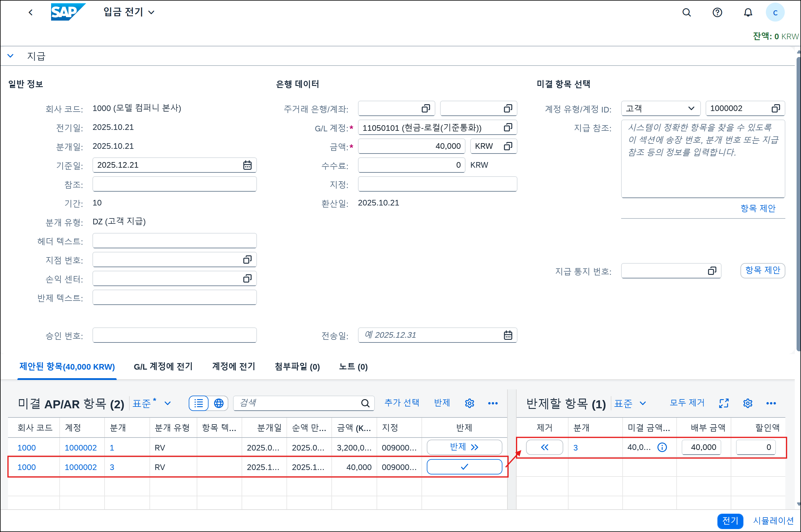Collapse the 지급 section chevron
801x532 pixels.
(11, 56)
